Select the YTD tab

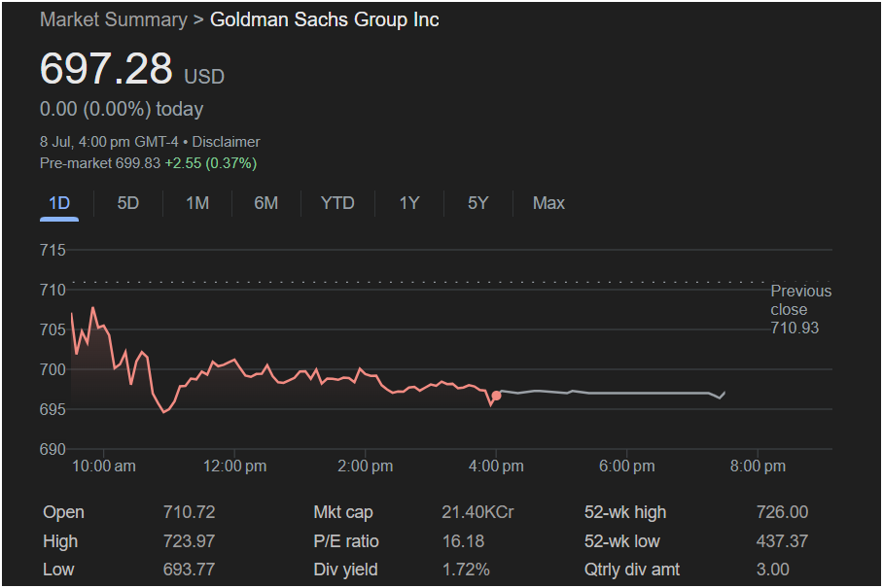(x=337, y=203)
